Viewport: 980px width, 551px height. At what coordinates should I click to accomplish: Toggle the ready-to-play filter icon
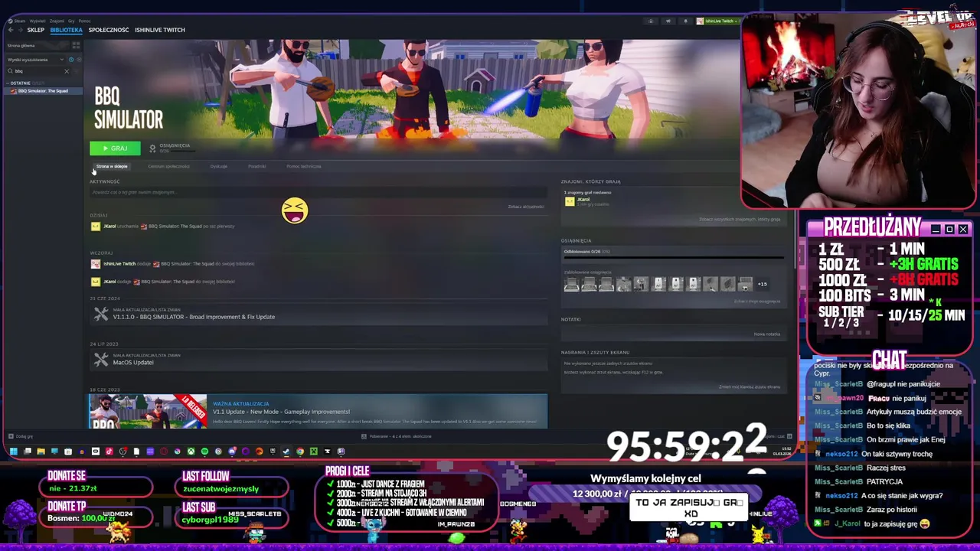(x=77, y=60)
